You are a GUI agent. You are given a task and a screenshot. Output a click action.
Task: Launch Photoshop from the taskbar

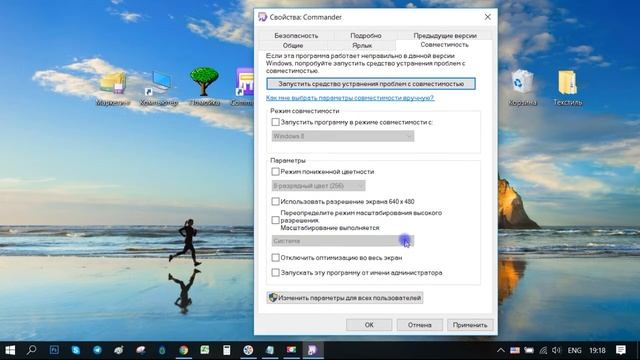pyautogui.click(x=54, y=350)
